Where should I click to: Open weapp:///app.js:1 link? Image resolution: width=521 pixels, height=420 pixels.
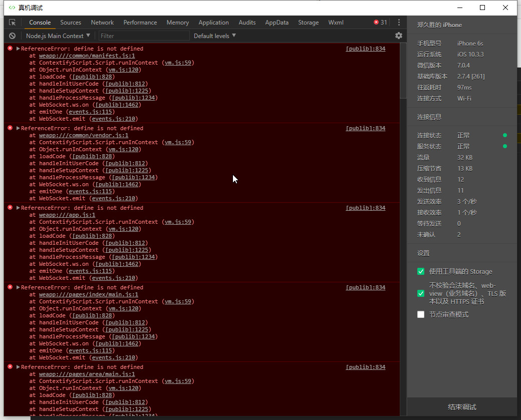[67, 215]
